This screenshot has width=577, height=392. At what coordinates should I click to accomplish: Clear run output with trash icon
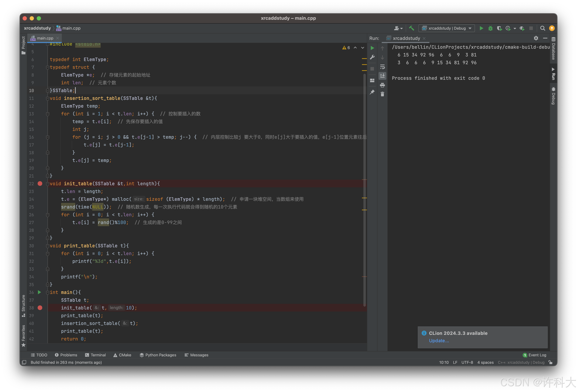(x=382, y=94)
